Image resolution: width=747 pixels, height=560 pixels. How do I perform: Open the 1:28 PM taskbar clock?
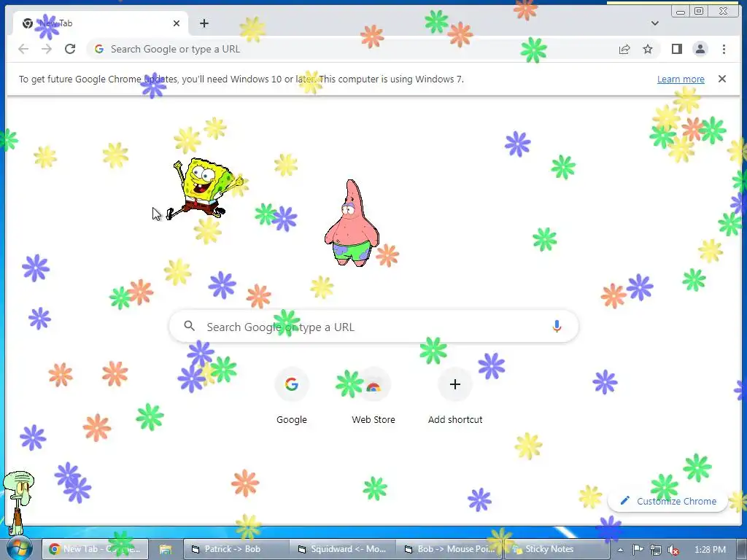click(x=710, y=550)
